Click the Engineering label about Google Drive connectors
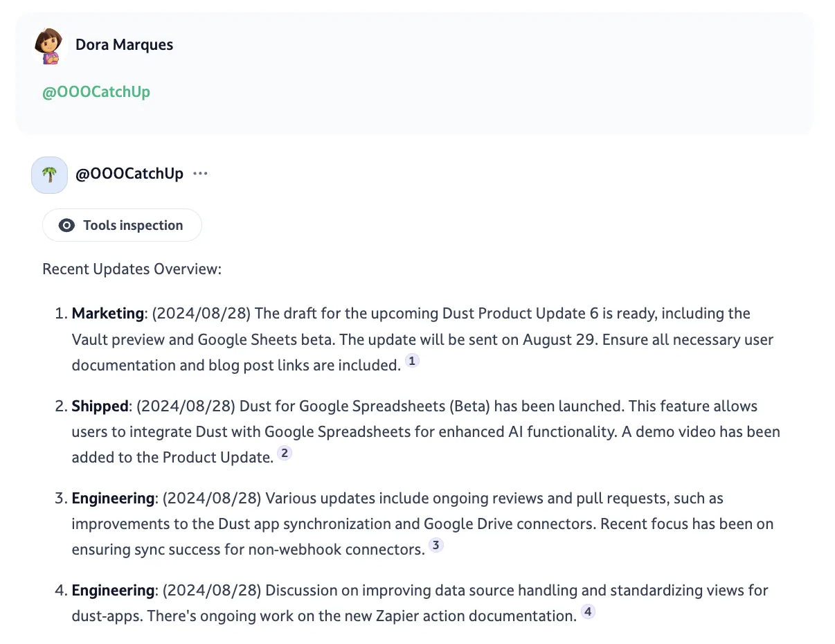835x644 pixels. tap(113, 498)
